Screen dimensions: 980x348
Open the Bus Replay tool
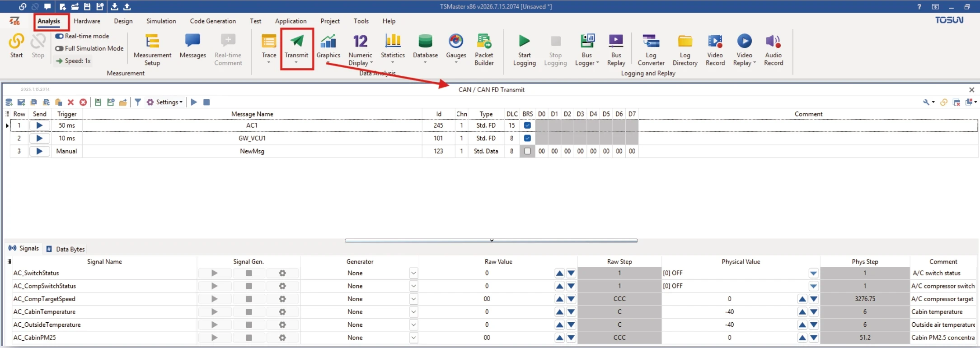(616, 50)
